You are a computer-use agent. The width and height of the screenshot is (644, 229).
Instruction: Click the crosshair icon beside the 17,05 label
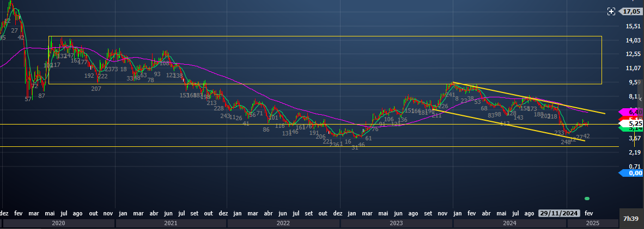tap(611, 11)
